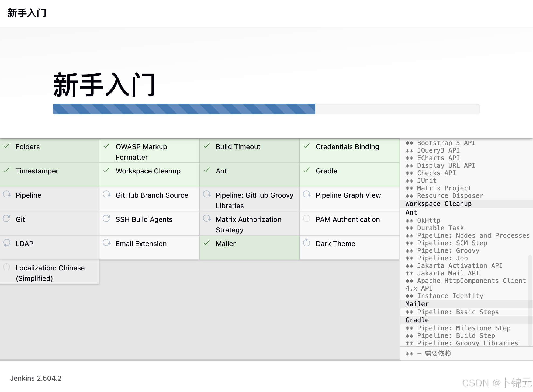Click the Jenkins 2.504.2 version label
This screenshot has width=533, height=392.
point(36,378)
